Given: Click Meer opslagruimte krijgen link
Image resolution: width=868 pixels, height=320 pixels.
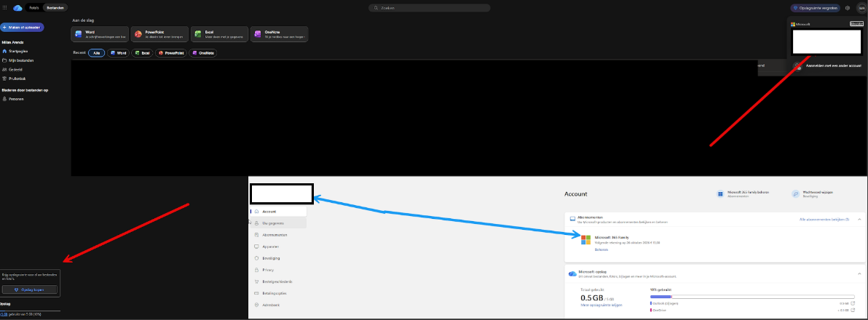Looking at the screenshot, I should coord(601,305).
